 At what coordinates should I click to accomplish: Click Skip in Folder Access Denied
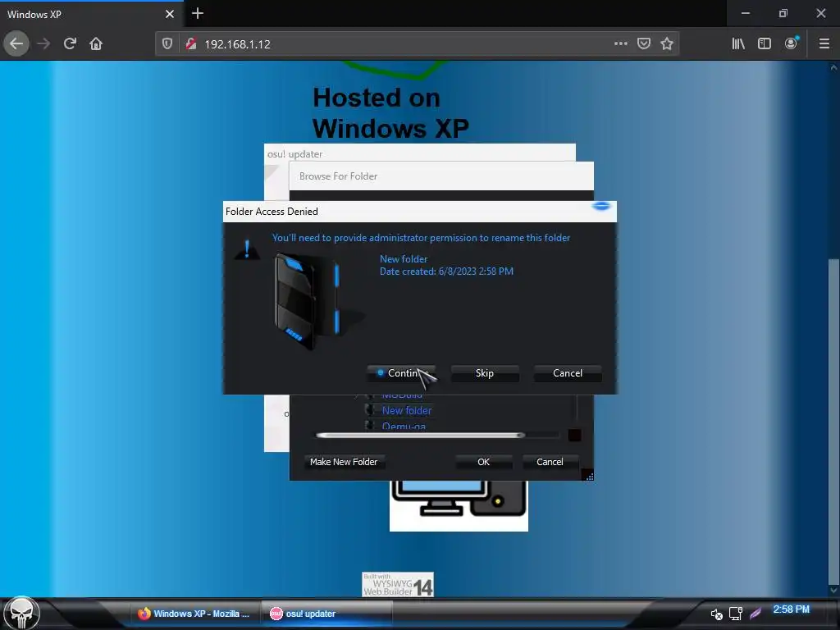tap(485, 373)
